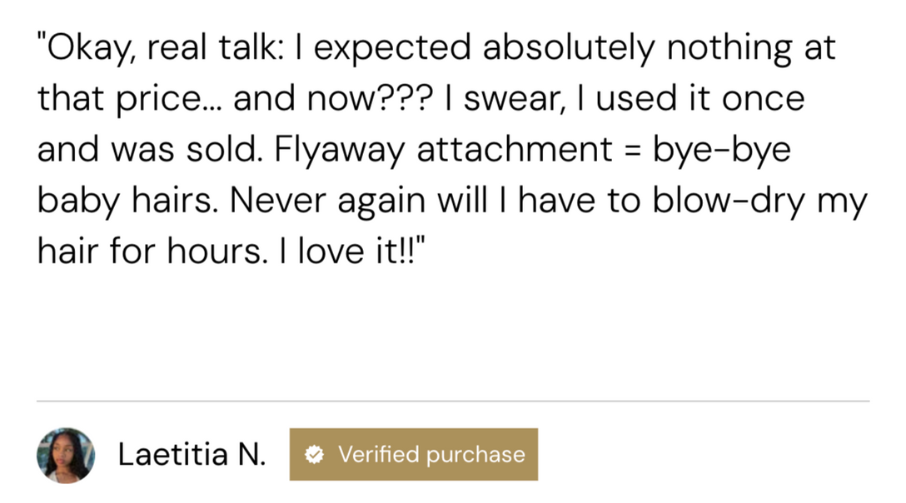Click the reviewer name "Laetitia N."
This screenshot has height=503, width=906.
pyautogui.click(x=192, y=455)
